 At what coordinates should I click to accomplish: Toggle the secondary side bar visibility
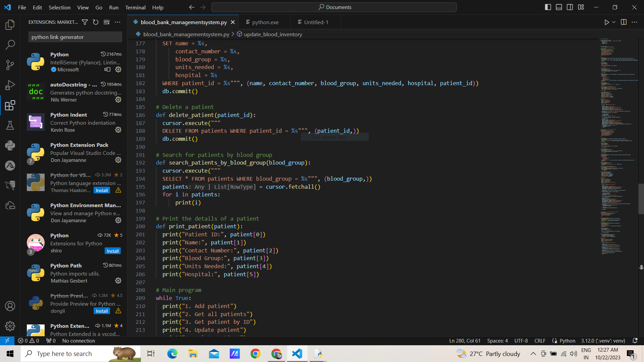pos(570,7)
